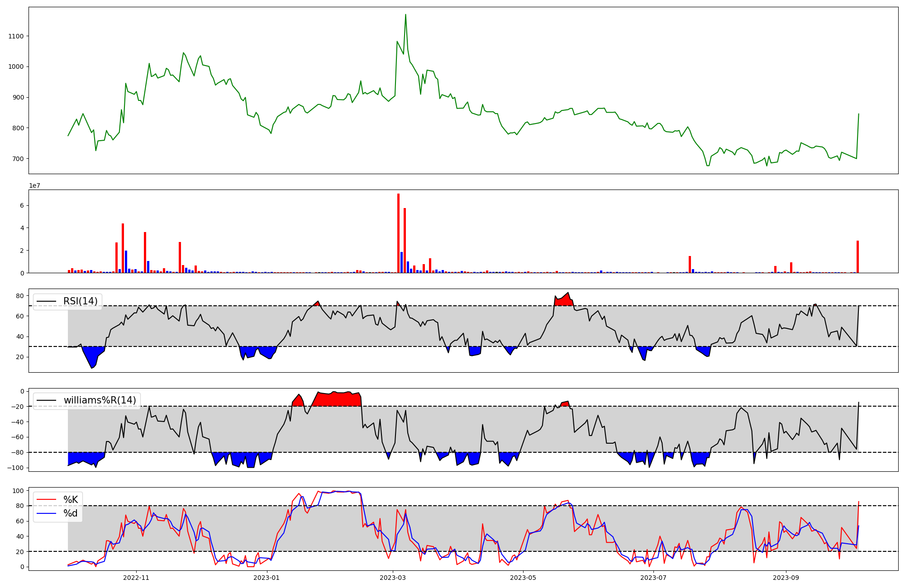
Task: Click the red %K legend line sample
Action: click(46, 500)
